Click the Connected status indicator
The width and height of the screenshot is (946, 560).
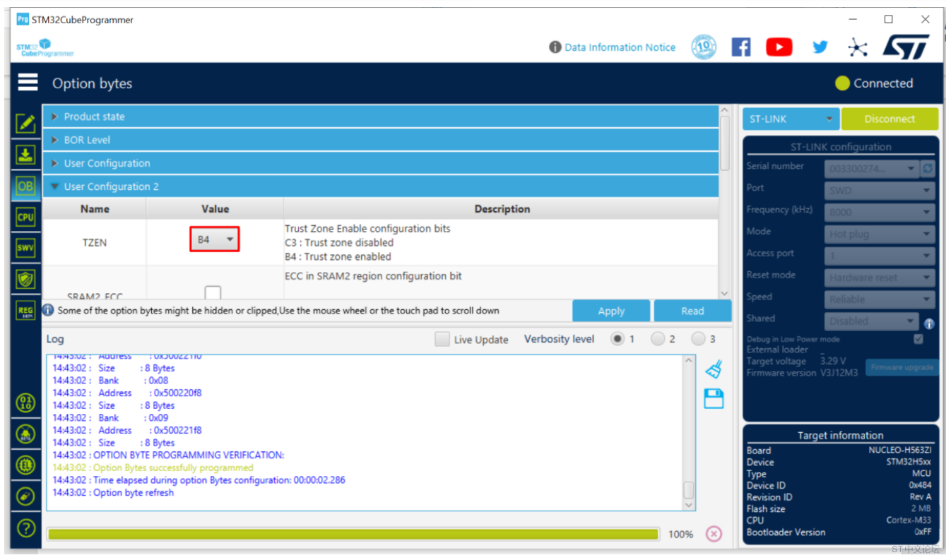coord(874,83)
